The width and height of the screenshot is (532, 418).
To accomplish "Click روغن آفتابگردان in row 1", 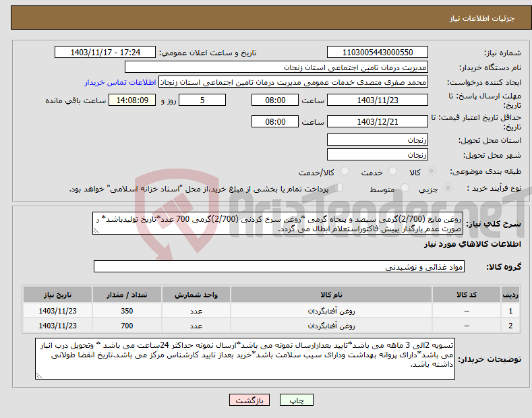I will click(x=331, y=311).
